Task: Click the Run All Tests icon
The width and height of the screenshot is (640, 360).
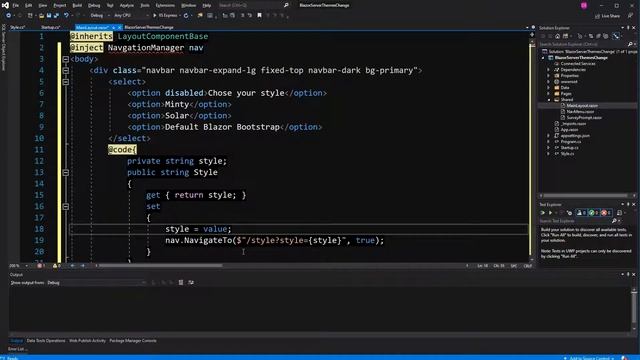Action: (x=542, y=213)
